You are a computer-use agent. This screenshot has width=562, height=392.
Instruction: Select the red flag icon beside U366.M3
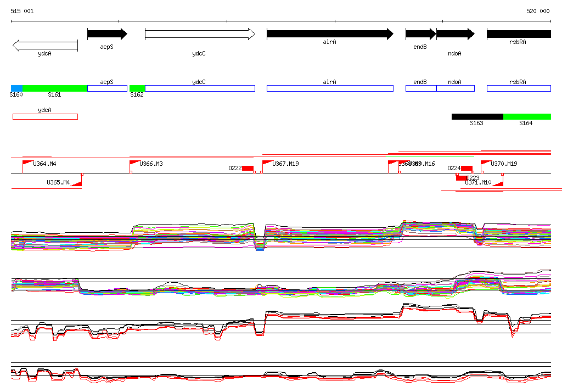(x=135, y=163)
